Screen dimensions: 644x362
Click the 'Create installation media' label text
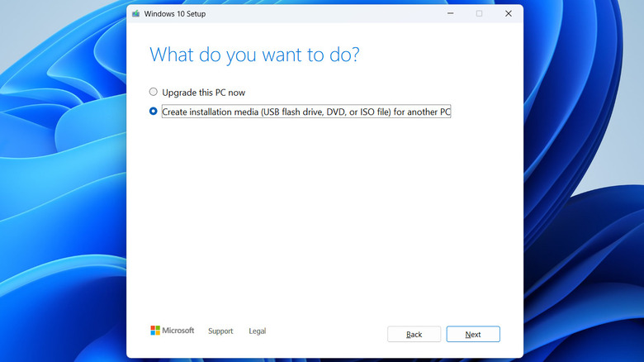(306, 112)
